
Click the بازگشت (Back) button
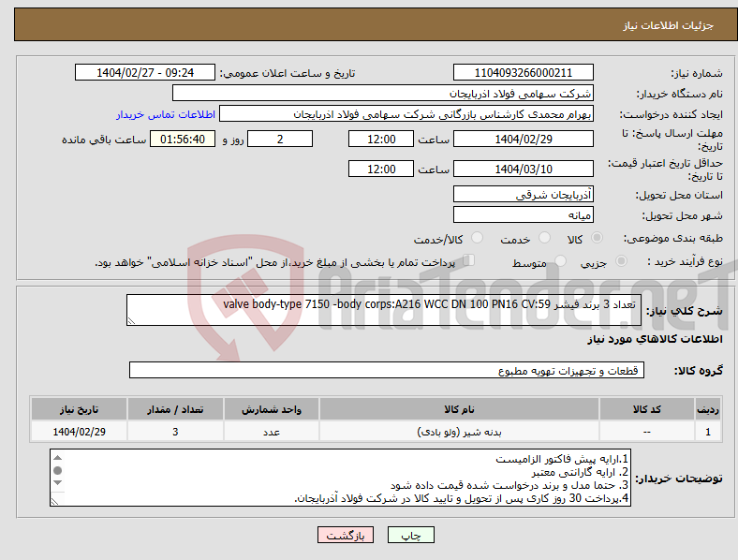[346, 535]
